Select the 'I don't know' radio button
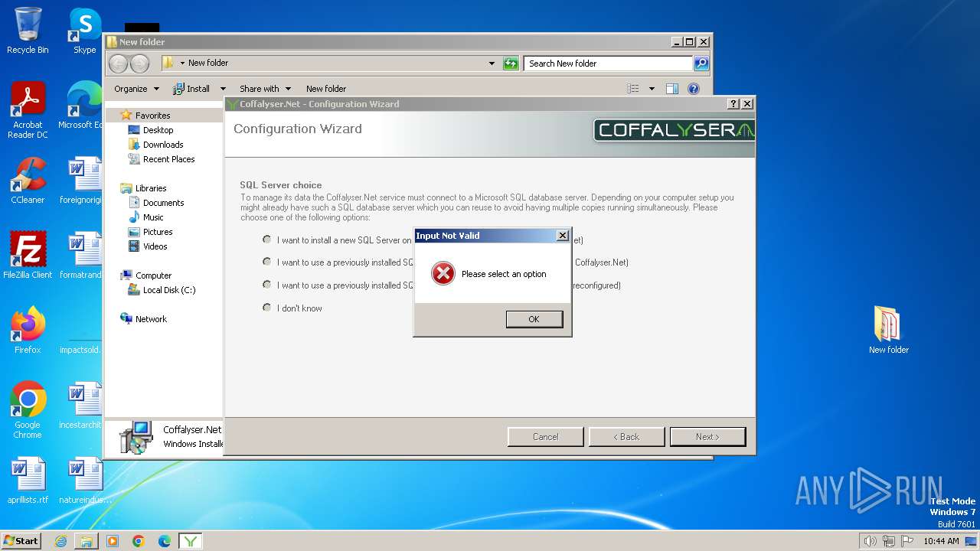The image size is (980, 551). [x=267, y=308]
